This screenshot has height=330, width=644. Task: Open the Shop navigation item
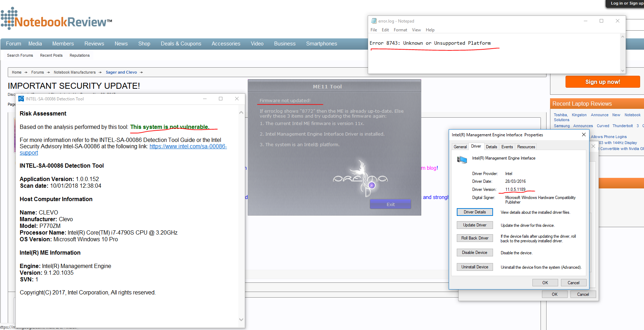(144, 44)
